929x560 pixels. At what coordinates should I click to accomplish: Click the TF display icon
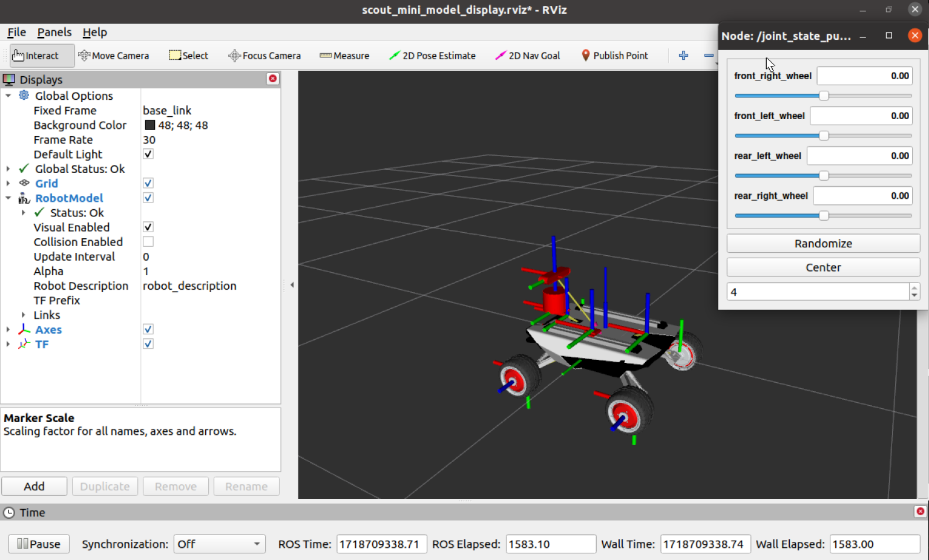pyautogui.click(x=24, y=343)
